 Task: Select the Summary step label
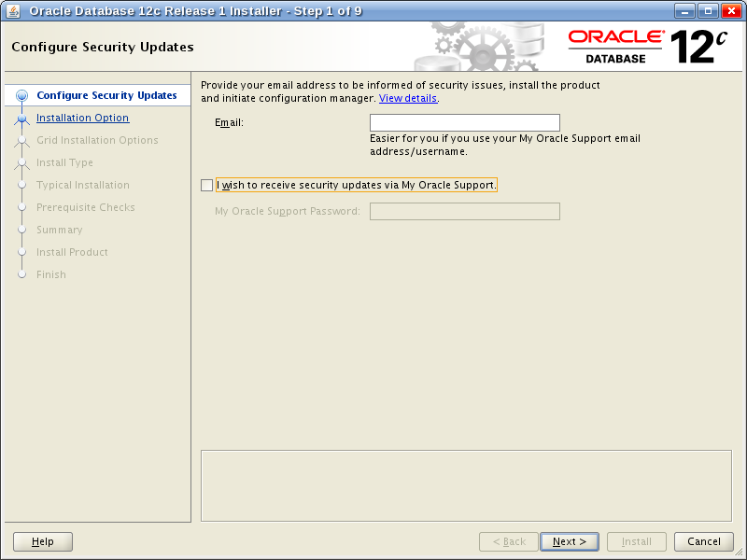(x=59, y=231)
